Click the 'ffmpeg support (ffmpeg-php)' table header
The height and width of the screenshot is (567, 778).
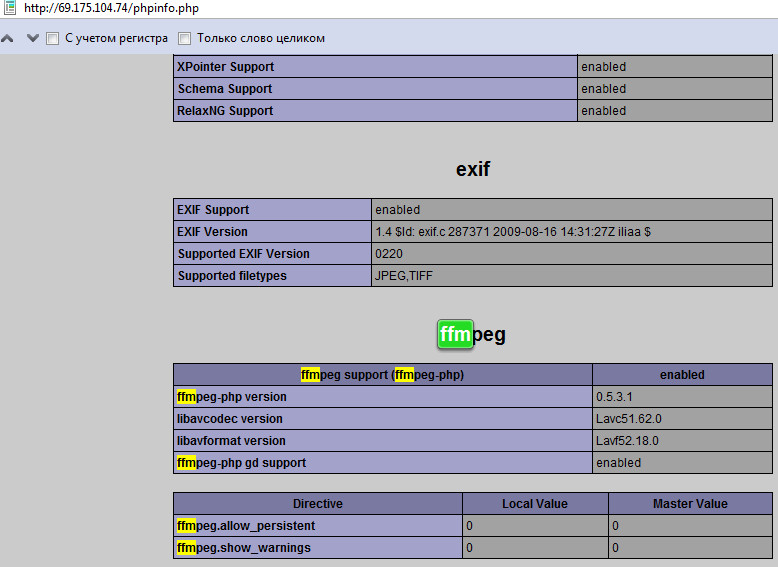click(x=382, y=375)
